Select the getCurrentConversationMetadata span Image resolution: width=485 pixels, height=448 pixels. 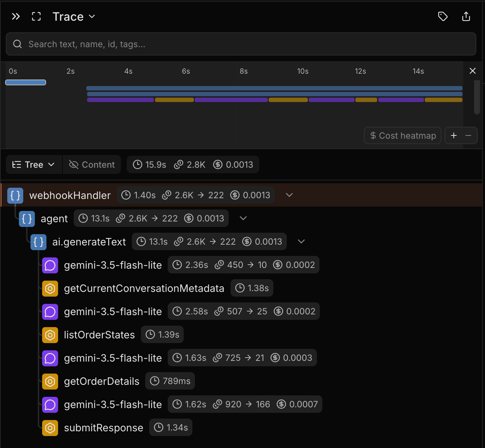coord(242,288)
